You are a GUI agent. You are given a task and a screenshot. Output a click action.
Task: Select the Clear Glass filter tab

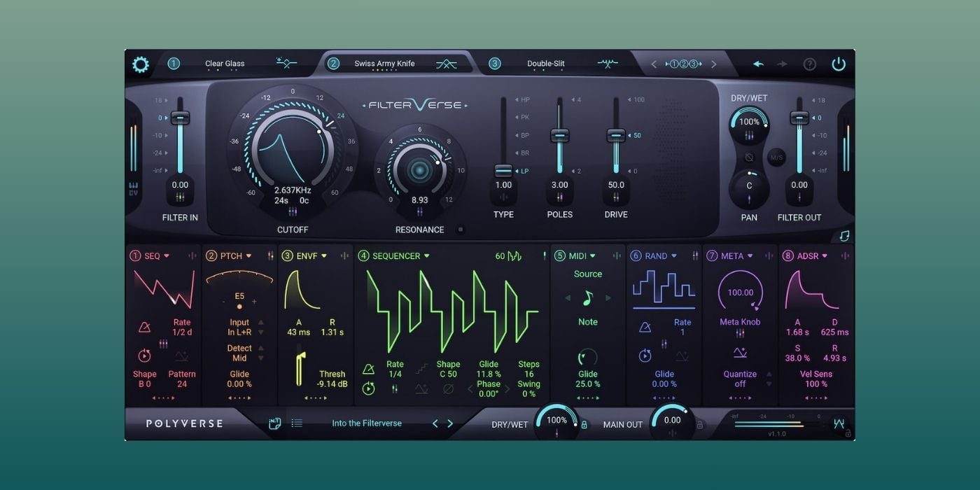click(225, 64)
